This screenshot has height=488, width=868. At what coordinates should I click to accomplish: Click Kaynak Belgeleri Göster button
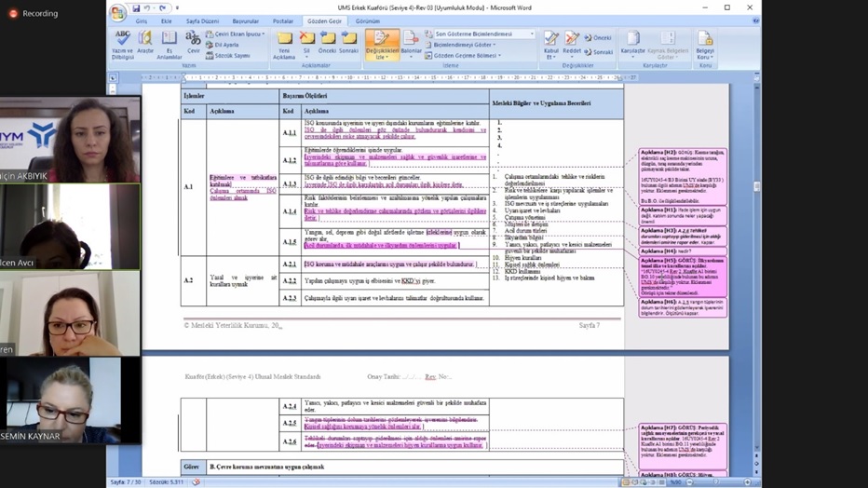pyautogui.click(x=668, y=45)
